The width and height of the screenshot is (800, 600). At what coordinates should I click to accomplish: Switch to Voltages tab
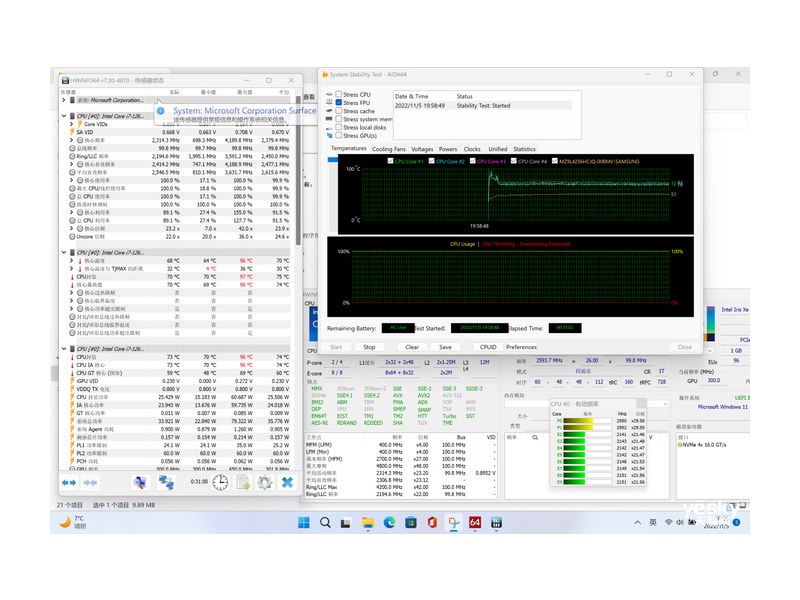pyautogui.click(x=422, y=149)
